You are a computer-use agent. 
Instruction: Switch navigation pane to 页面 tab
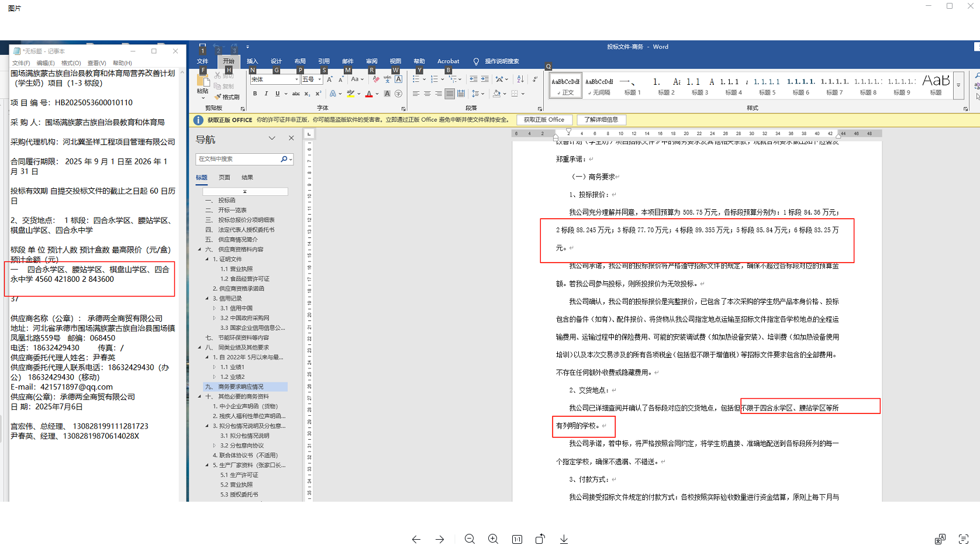click(x=225, y=177)
